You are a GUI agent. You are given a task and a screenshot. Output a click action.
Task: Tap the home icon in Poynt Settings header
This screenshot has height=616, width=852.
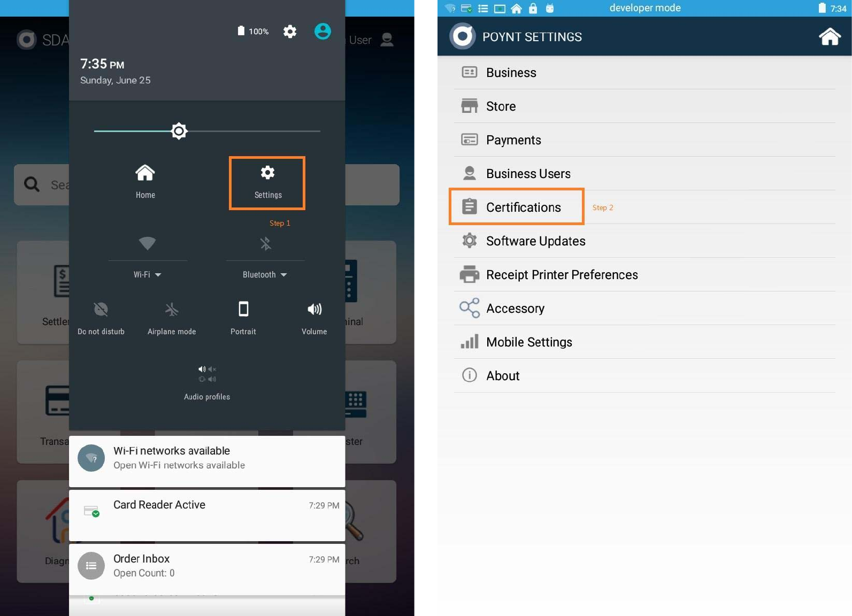coord(830,36)
